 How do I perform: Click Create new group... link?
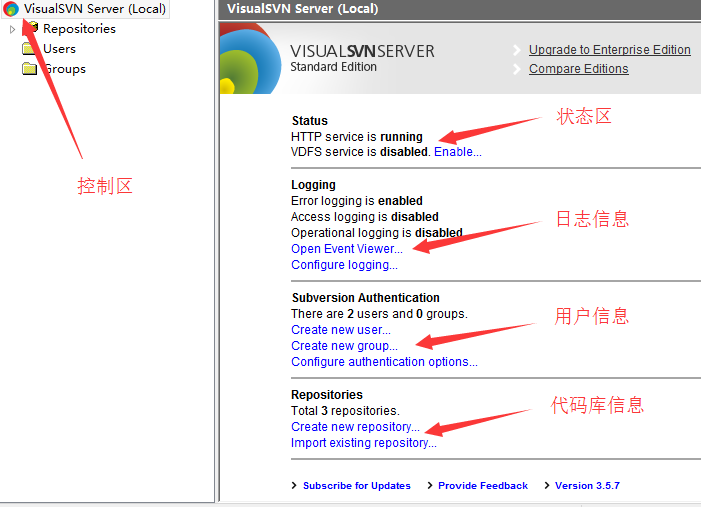click(344, 346)
